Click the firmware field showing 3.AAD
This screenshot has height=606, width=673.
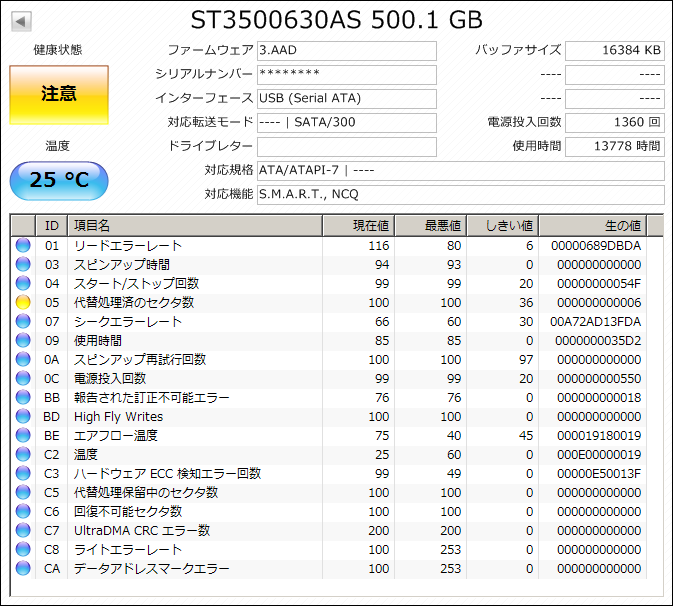[347, 51]
